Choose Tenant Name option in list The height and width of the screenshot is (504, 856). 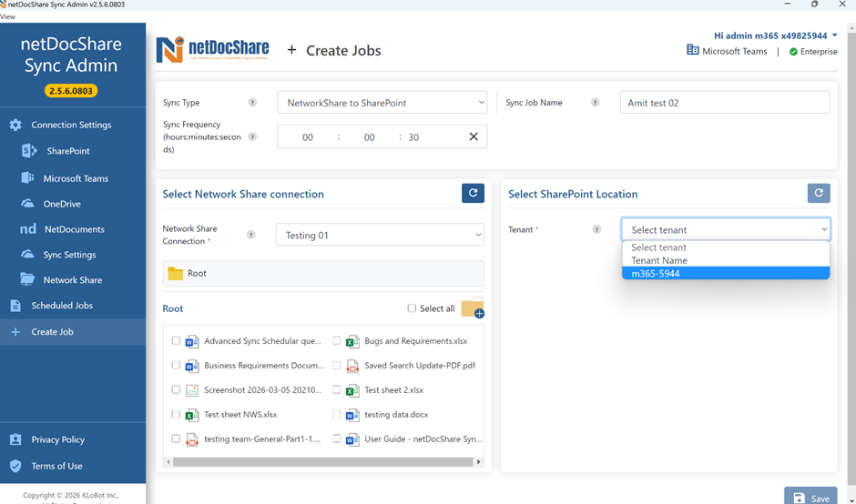pyautogui.click(x=726, y=260)
